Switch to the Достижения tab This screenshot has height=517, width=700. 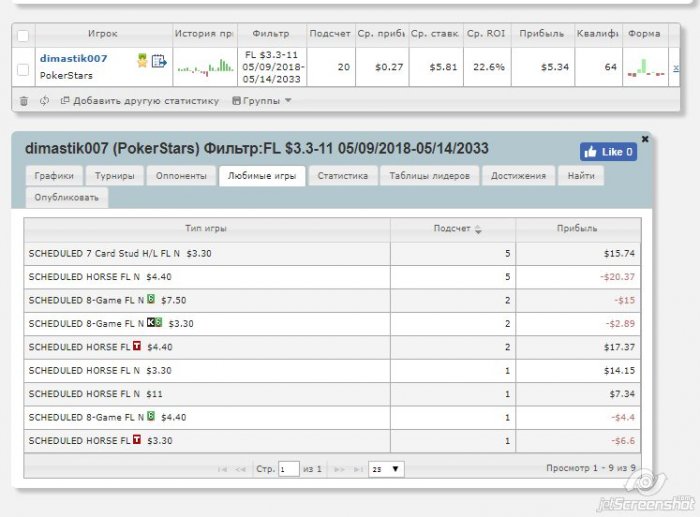pos(518,176)
